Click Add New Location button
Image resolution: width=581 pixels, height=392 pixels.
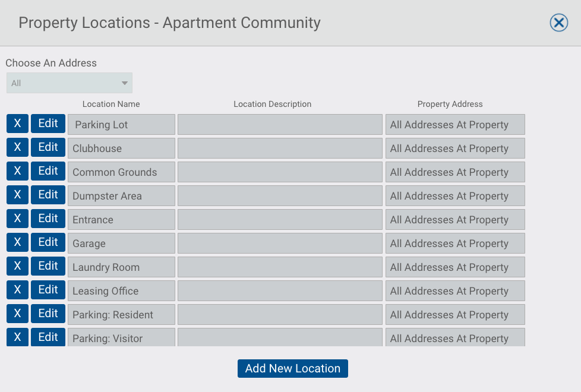click(x=293, y=368)
